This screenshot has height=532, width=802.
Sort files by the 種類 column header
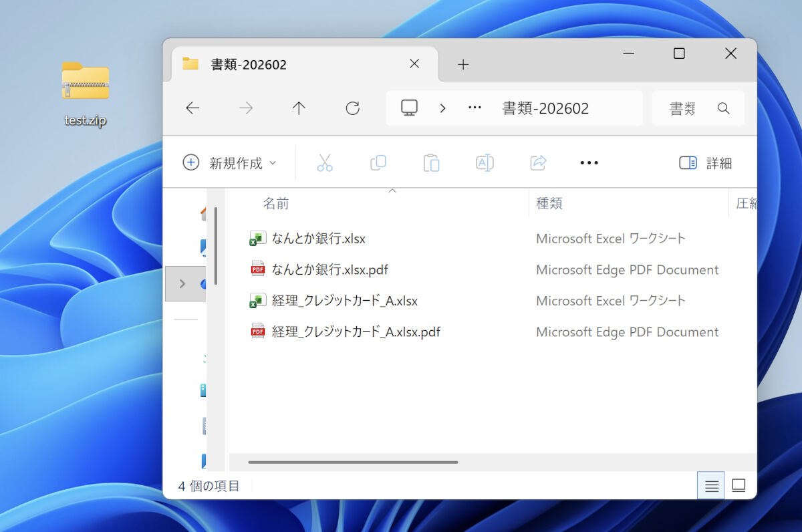pos(549,203)
